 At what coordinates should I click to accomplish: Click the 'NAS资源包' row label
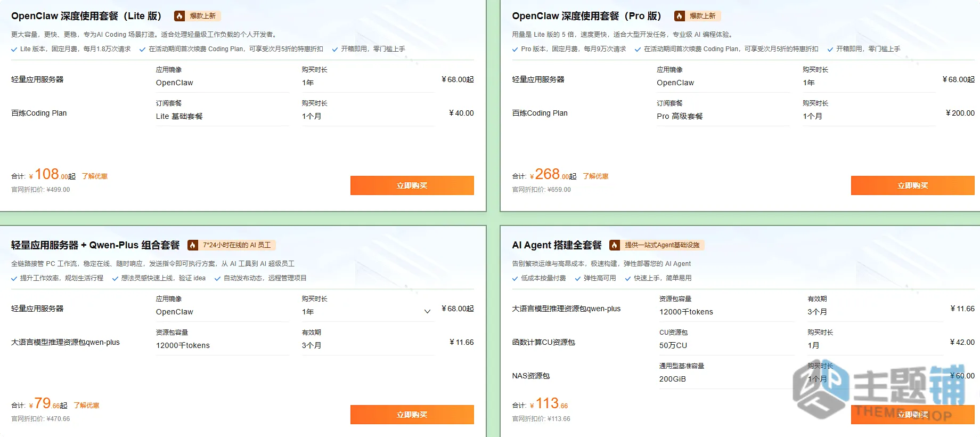[530, 376]
